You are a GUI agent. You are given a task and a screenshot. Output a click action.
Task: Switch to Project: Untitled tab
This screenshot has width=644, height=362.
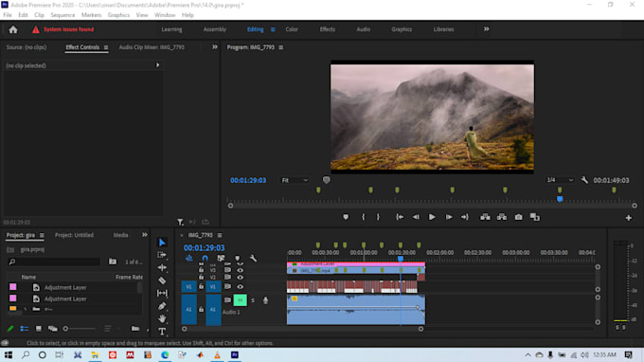pos(74,235)
